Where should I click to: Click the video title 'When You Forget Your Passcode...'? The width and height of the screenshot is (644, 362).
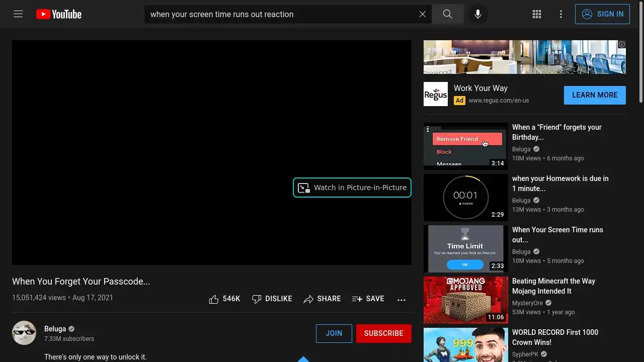pyautogui.click(x=81, y=282)
